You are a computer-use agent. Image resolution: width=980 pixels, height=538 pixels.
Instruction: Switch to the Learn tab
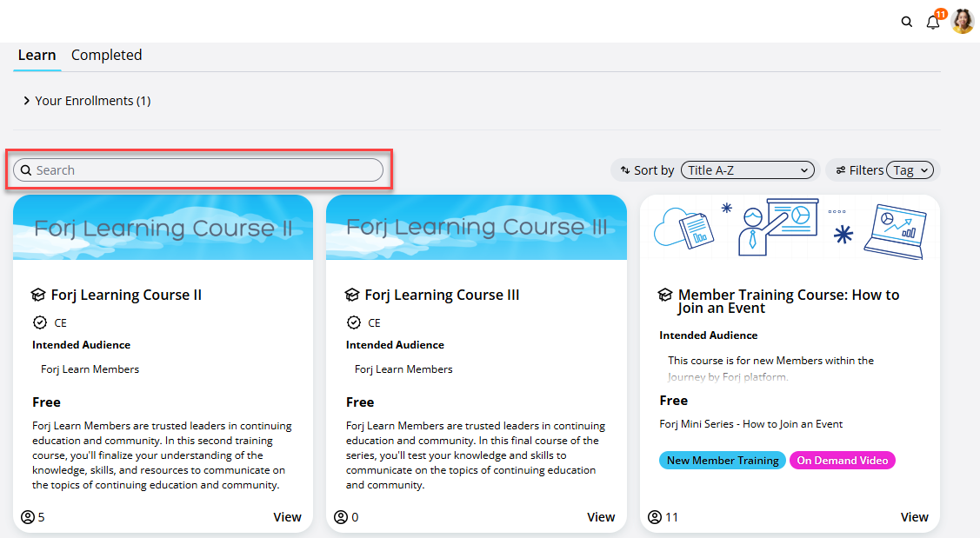click(x=37, y=55)
